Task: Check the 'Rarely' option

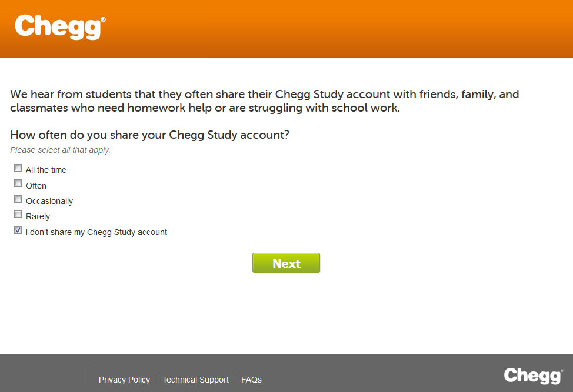Action: coord(18,214)
